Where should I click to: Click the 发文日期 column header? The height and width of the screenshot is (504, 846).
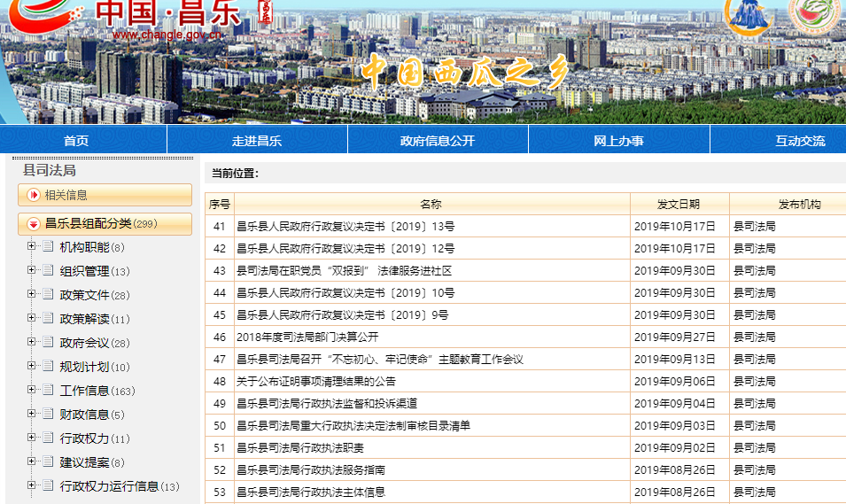point(679,204)
